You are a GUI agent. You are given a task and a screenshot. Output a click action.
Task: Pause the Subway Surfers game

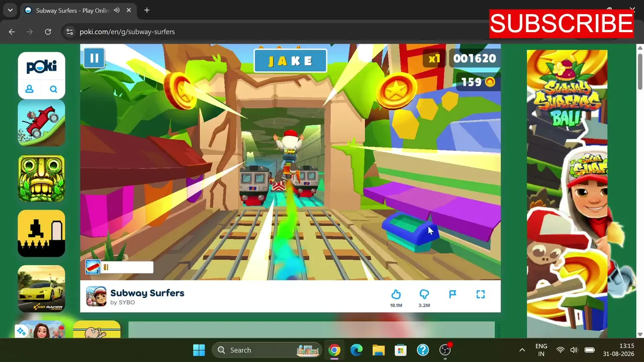[x=94, y=58]
